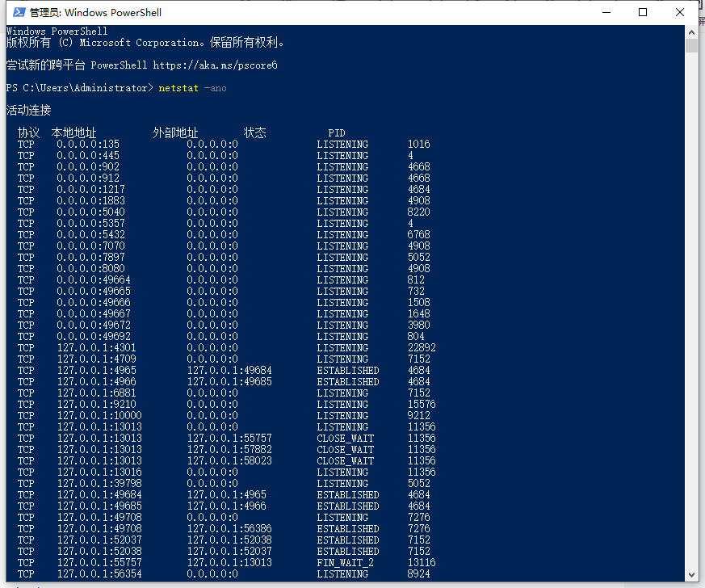Click local address 0.0.0.0:5432
Image resolution: width=705 pixels, height=588 pixels.
[90, 235]
